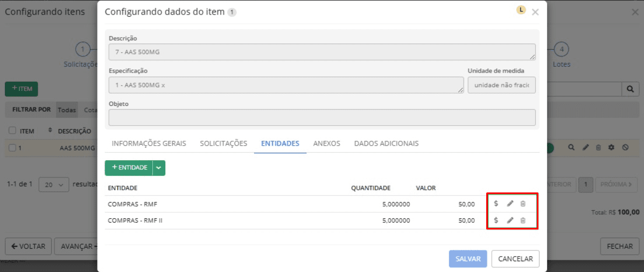The image size is (644, 272).
Task: Click the + ENTIDADE button
Action: pyautogui.click(x=129, y=168)
